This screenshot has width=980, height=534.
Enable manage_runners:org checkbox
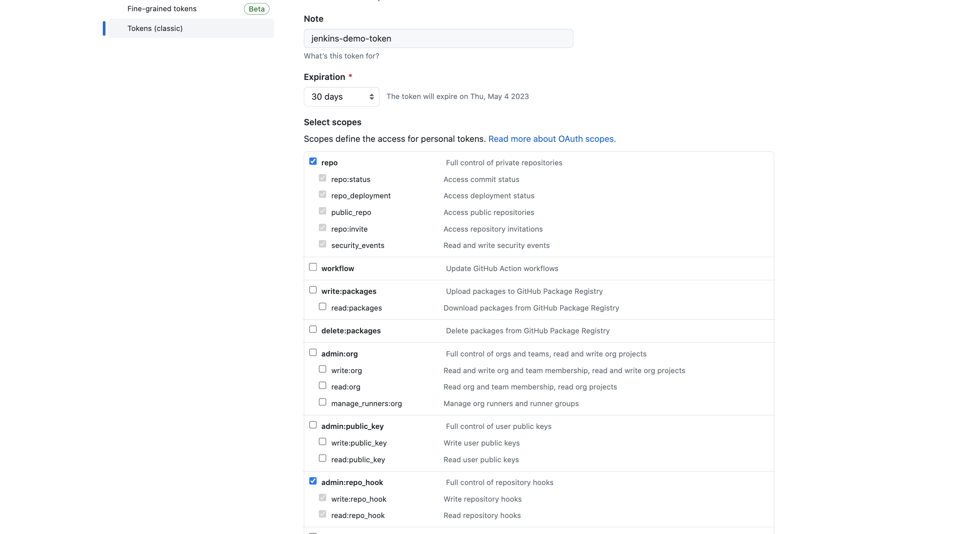click(x=323, y=402)
